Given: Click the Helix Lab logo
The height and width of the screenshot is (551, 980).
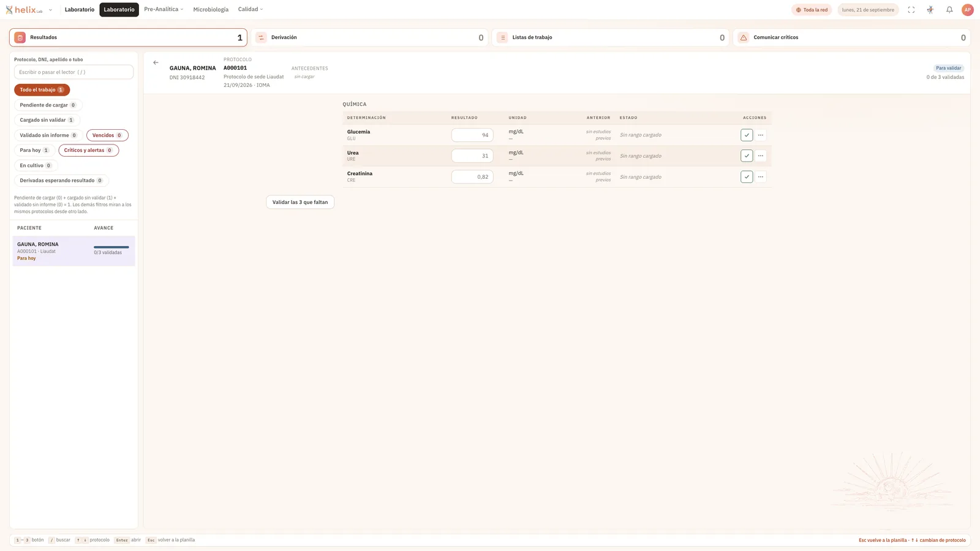Looking at the screenshot, I should point(24,10).
